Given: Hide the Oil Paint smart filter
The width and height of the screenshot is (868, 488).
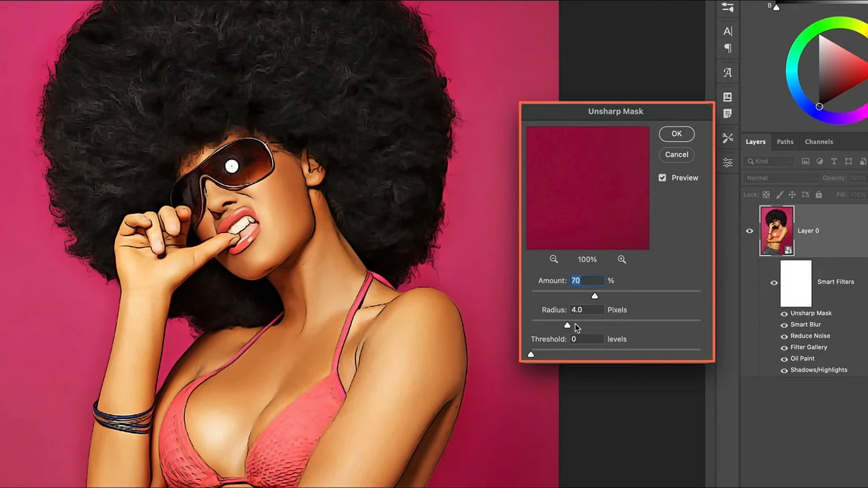Looking at the screenshot, I should point(784,359).
